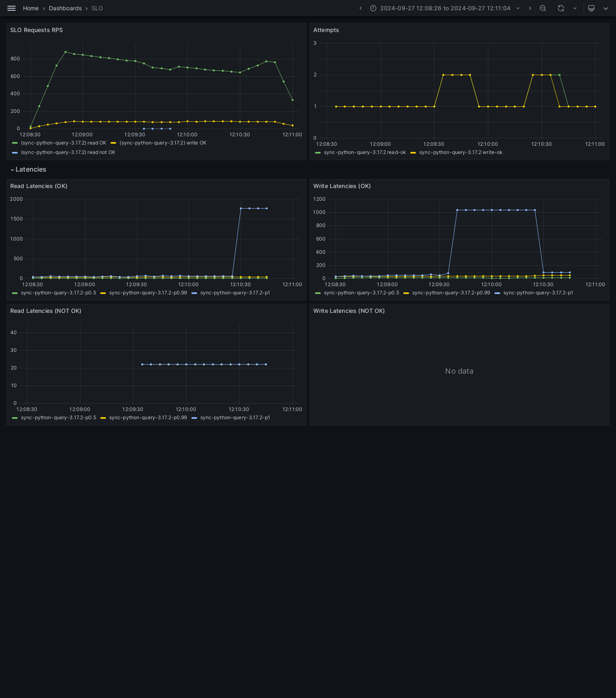Open the Read Latencies (OK) panel title
This screenshot has width=616, height=698.
pyautogui.click(x=39, y=186)
